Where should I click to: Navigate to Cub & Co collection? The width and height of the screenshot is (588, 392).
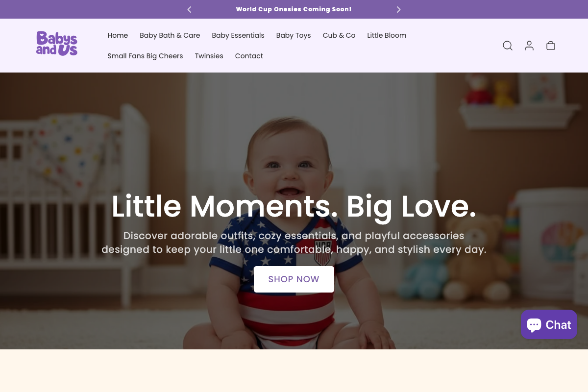coord(339,35)
